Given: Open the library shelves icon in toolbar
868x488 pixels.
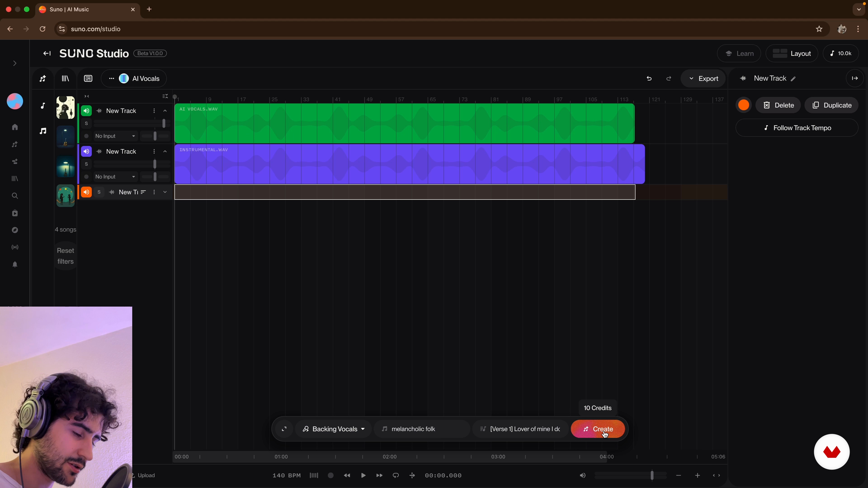Looking at the screenshot, I should point(65,78).
